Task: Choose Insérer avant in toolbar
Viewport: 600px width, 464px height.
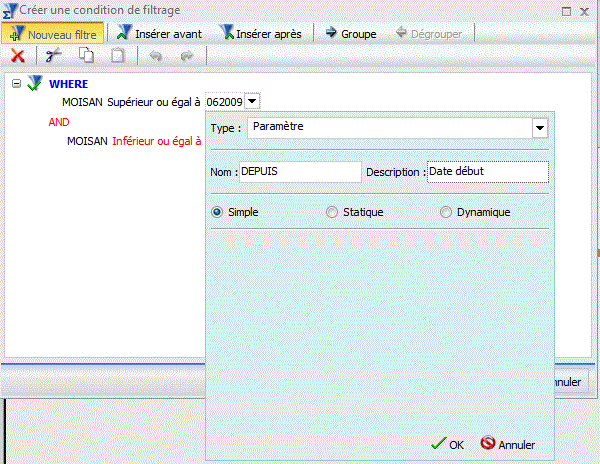Action: pyautogui.click(x=159, y=34)
